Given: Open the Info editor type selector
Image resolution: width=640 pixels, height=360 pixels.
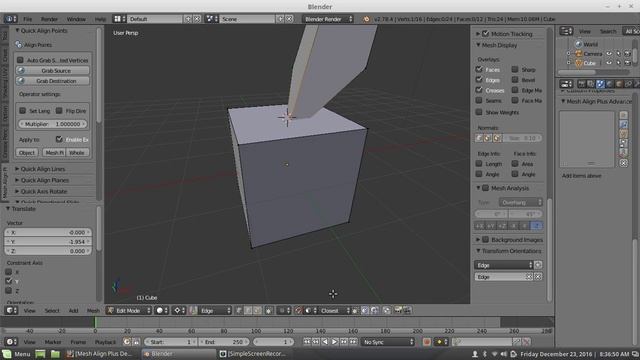Looking at the screenshot, I should 11,19.
